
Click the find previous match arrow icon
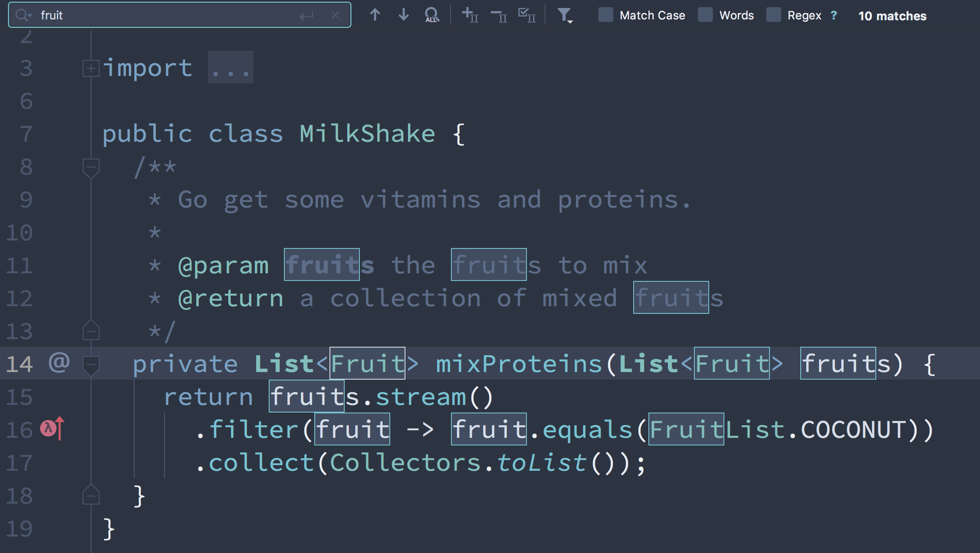pyautogui.click(x=374, y=15)
